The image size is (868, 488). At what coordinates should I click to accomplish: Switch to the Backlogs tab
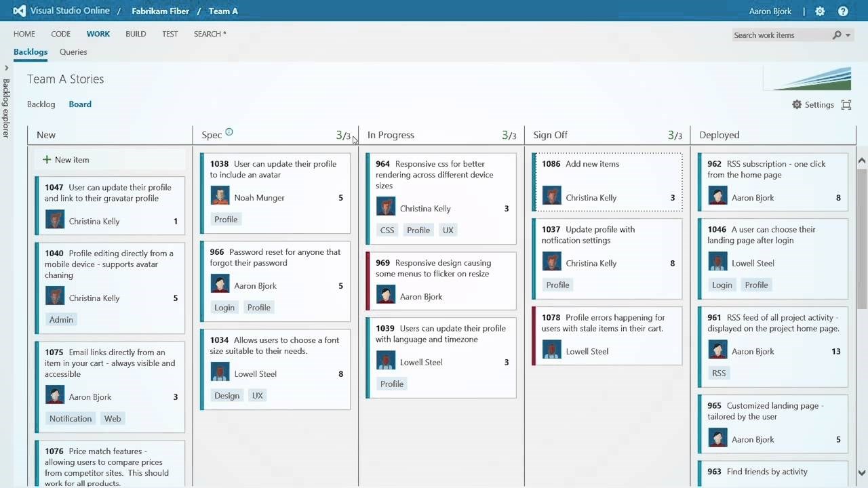click(x=31, y=52)
